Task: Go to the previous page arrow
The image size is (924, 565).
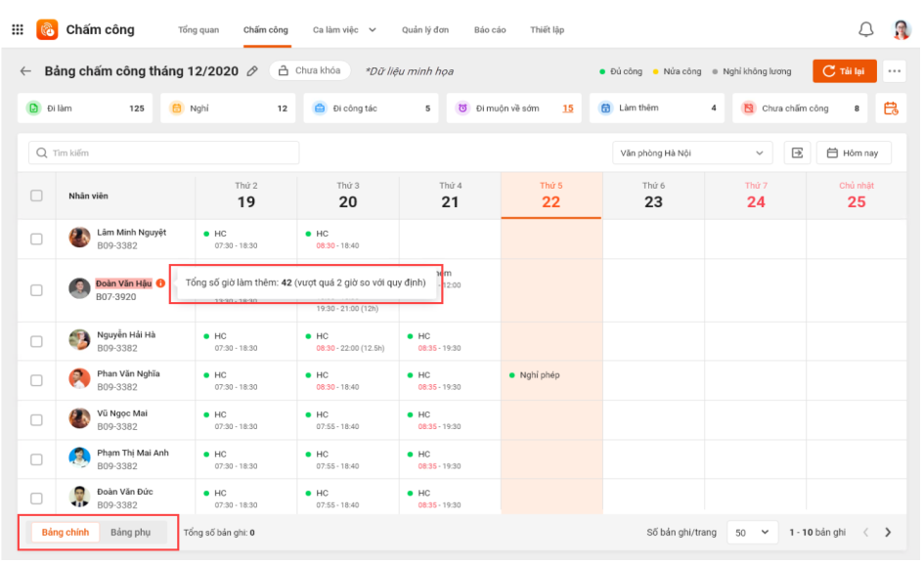Action: [x=865, y=533]
